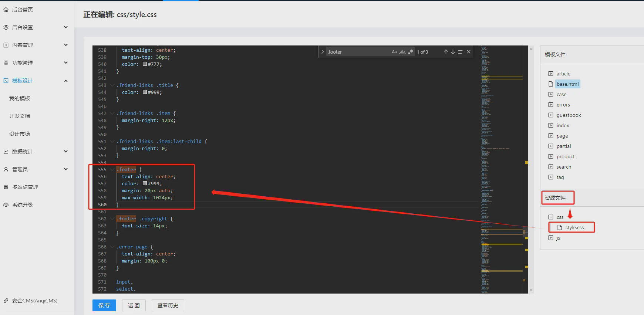This screenshot has height=315, width=644.
Task: Toggle match whole word option
Action: click(x=402, y=52)
